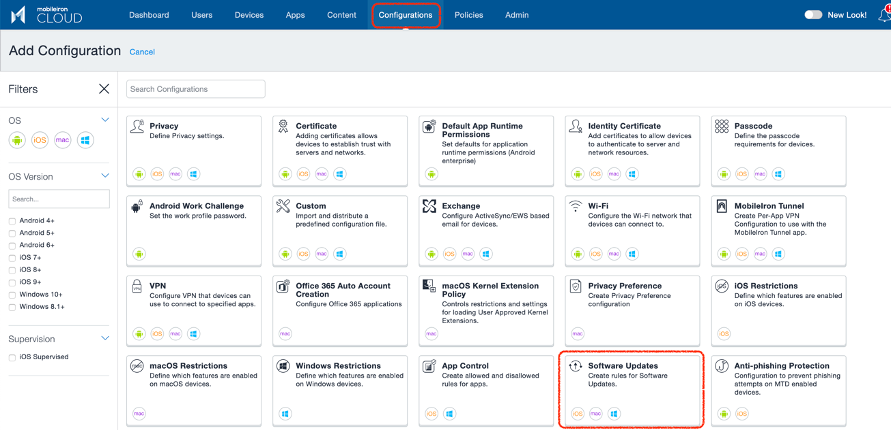Click the Exchange icon

click(429, 206)
